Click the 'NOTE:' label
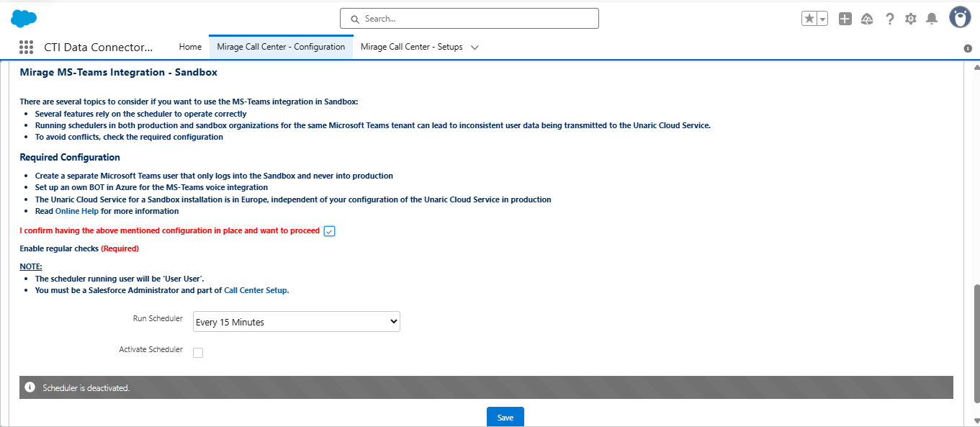 (31, 266)
